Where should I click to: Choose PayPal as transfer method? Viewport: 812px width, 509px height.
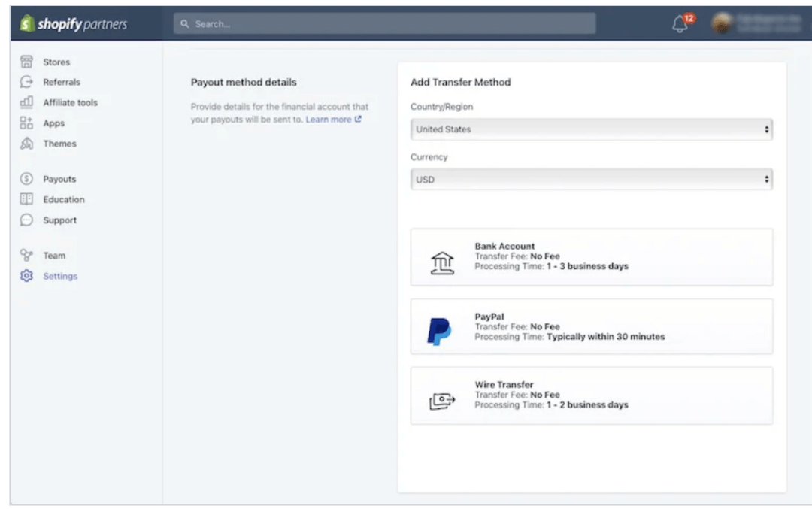591,326
